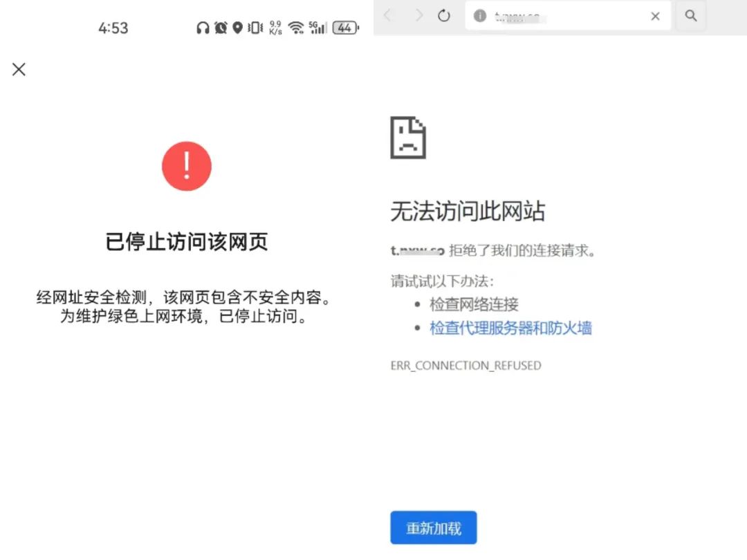
Task: Click the red exclamation warning icon
Action: 186,166
